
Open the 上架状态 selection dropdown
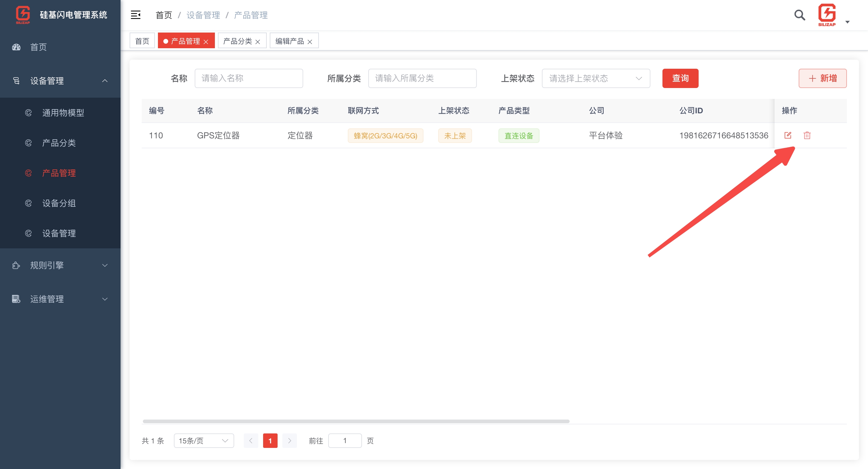[x=596, y=78]
